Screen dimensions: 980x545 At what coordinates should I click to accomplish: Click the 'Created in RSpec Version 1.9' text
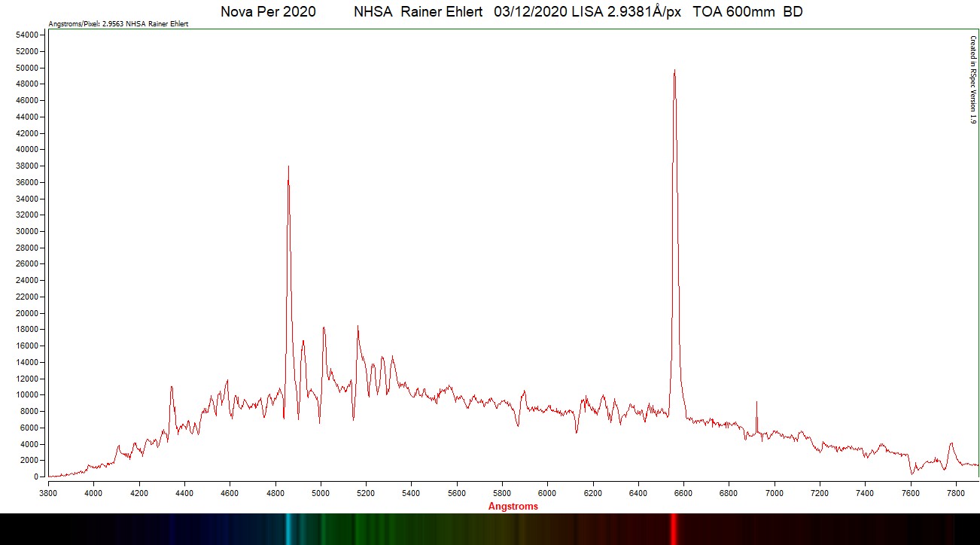972,79
